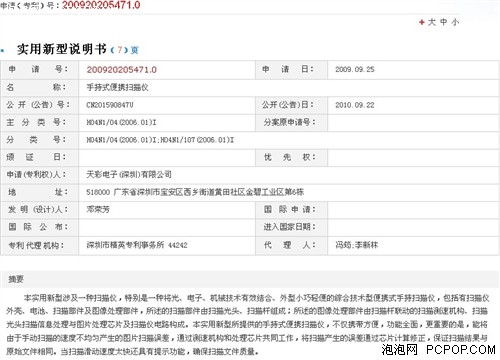This screenshot has height=360, width=500.
Task: Click the red plus icon beside 大中小
Action: (422, 22)
